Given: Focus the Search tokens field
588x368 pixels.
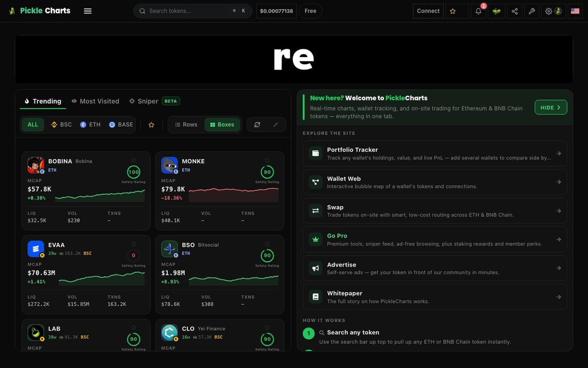Looking at the screenshot, I should click(x=193, y=11).
